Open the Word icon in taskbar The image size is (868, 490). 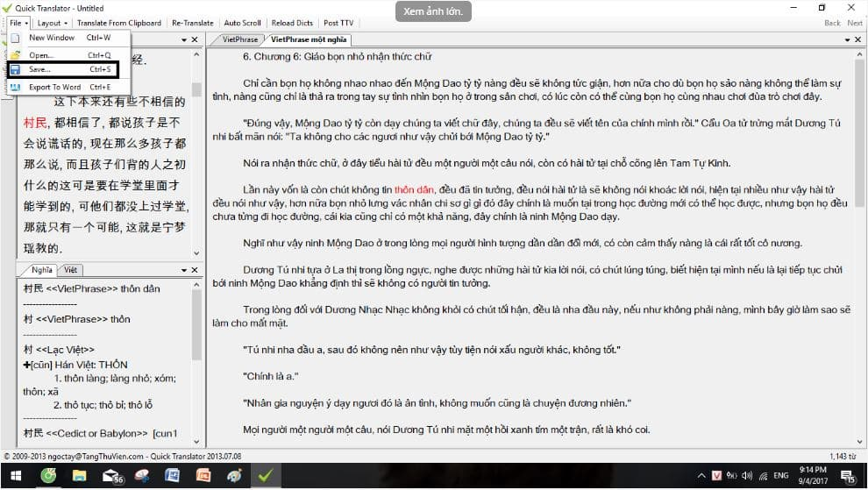coord(173,477)
